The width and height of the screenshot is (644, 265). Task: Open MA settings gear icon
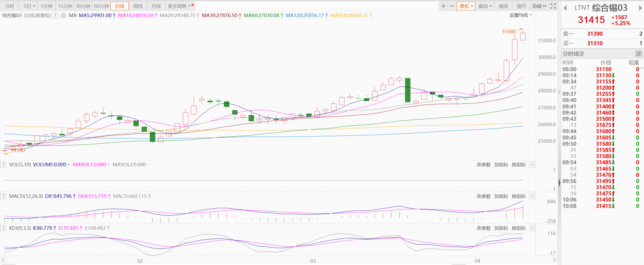tap(63, 16)
